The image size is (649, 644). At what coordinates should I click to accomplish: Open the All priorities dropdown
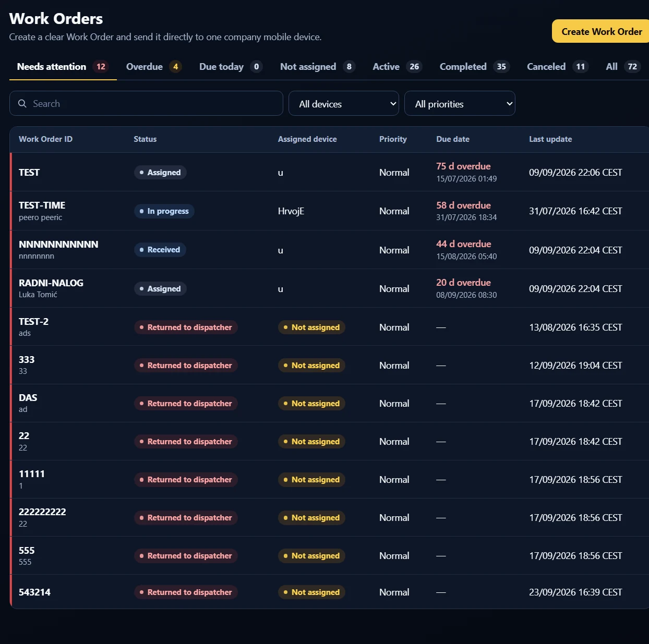[460, 103]
